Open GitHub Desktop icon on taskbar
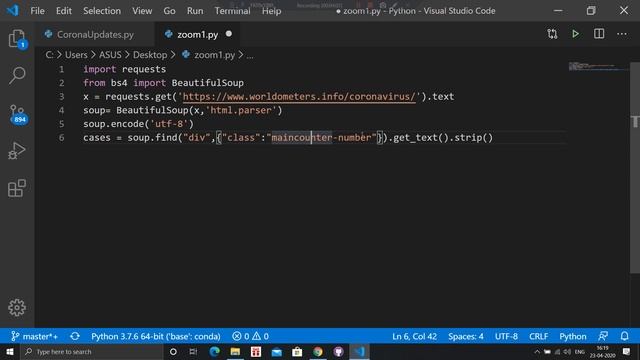 [338, 351]
